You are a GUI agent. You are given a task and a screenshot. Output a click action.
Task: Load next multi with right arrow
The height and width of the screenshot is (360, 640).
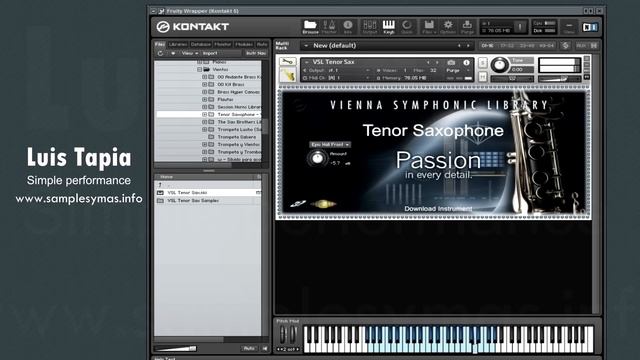[x=468, y=46]
